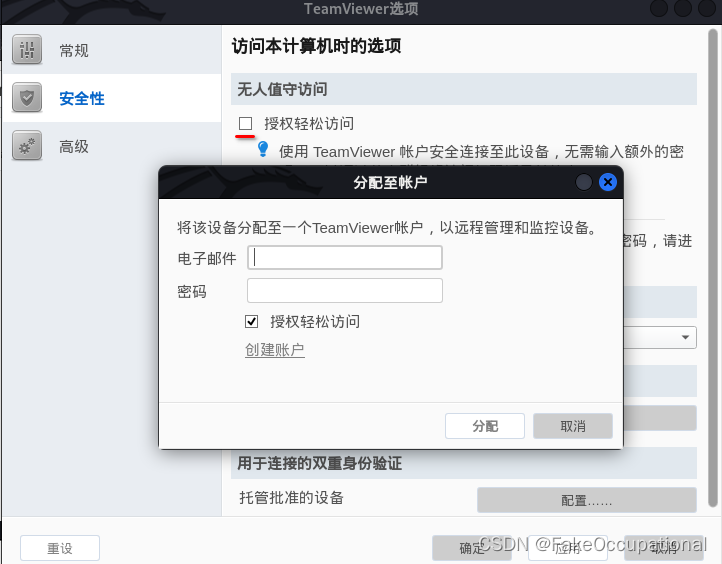Screen dimensions: 722x564
Task: Click the 分配 button
Action: tap(485, 426)
